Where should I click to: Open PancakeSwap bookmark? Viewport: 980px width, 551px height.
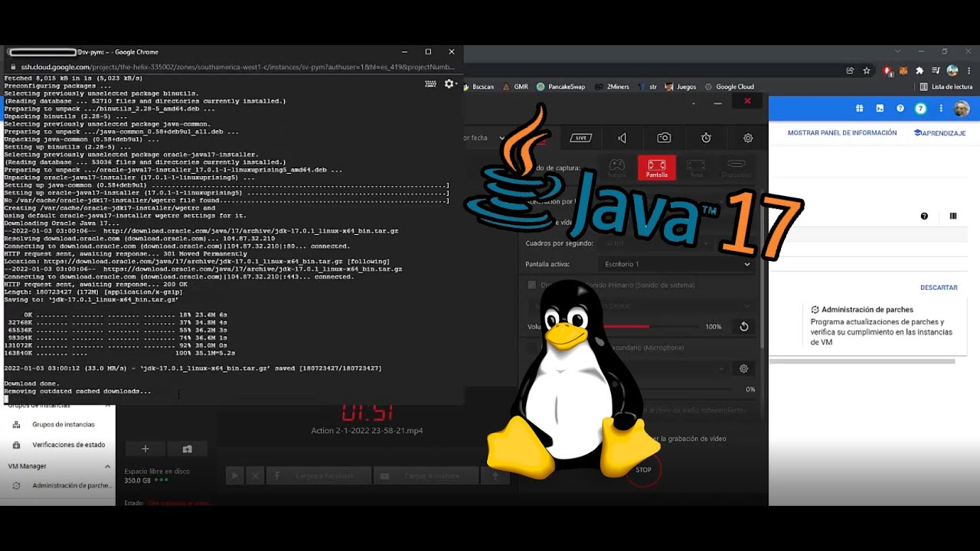click(x=561, y=86)
